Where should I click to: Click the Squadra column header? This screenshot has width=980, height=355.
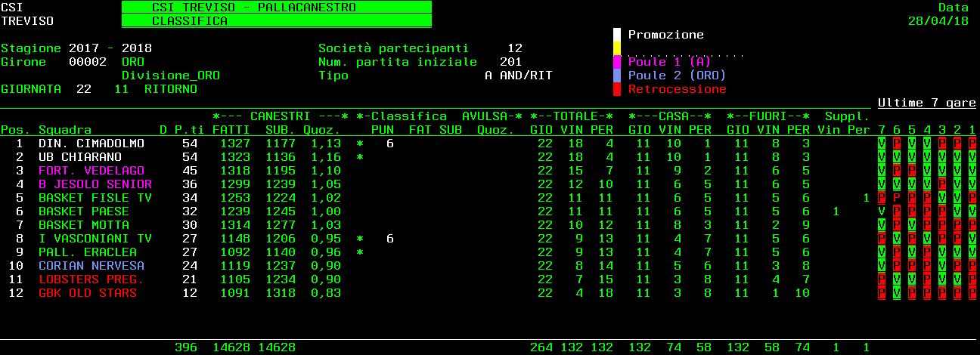point(64,130)
